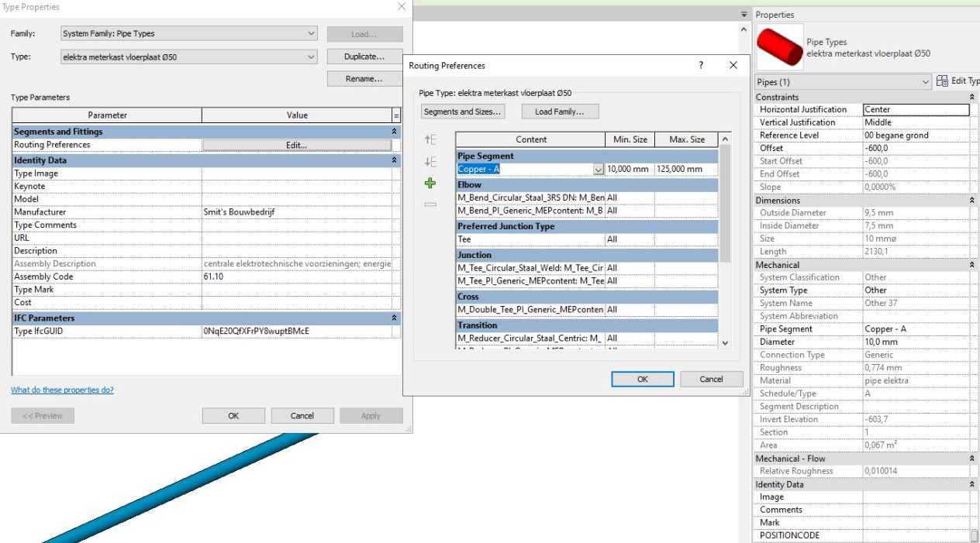
Task: Open the Pipes (1) selector dropdown
Action: click(927, 81)
